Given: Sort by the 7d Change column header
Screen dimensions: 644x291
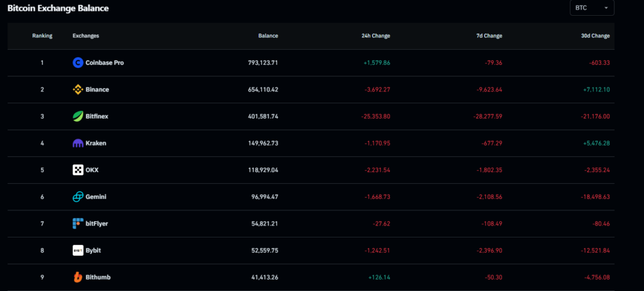Looking at the screenshot, I should pos(489,36).
